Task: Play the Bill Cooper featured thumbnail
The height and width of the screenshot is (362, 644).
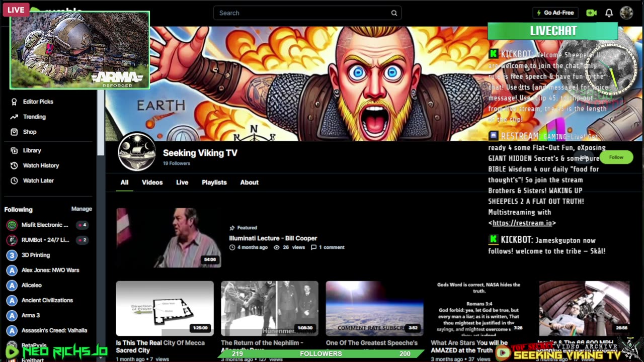Action: click(x=169, y=237)
